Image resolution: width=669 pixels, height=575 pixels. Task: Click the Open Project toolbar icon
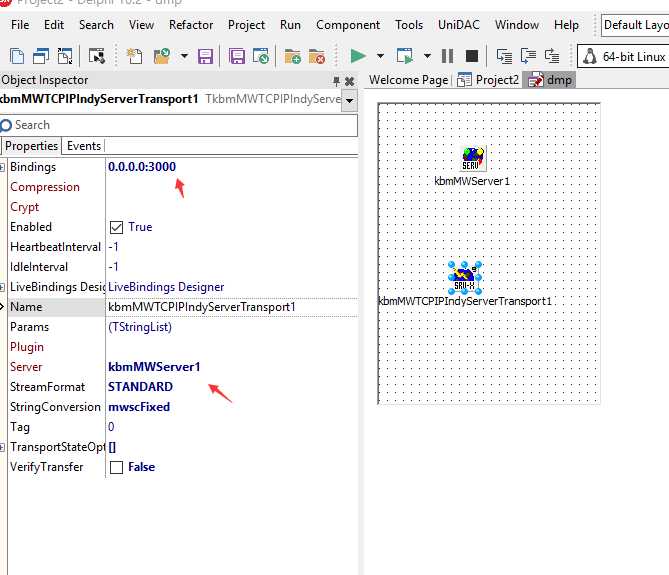pyautogui.click(x=261, y=56)
